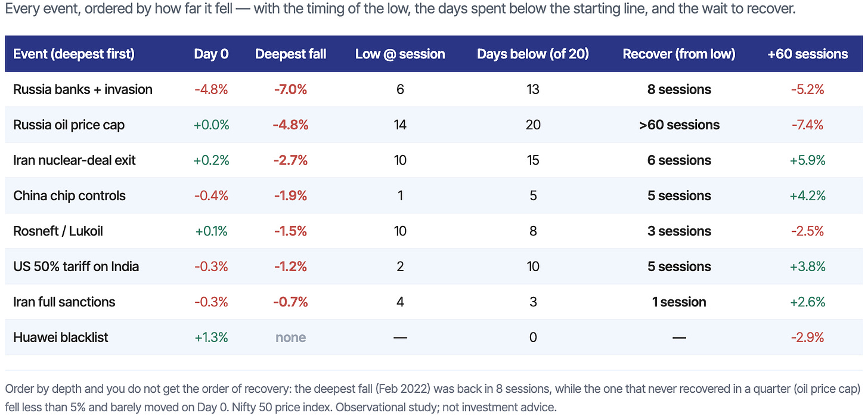Viewport: 868px width, 416px height.
Task: Click the 'Huawei blacklist' row label
Action: click(61, 337)
